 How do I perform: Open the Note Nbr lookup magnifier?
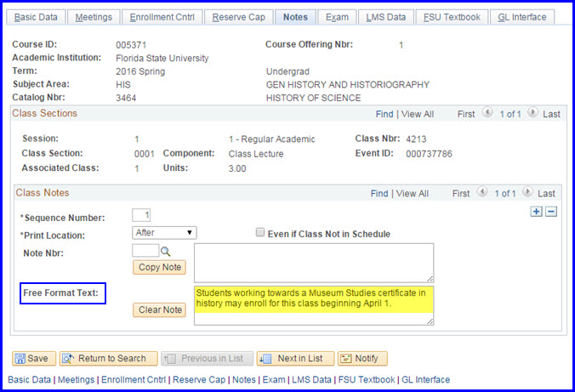(166, 252)
